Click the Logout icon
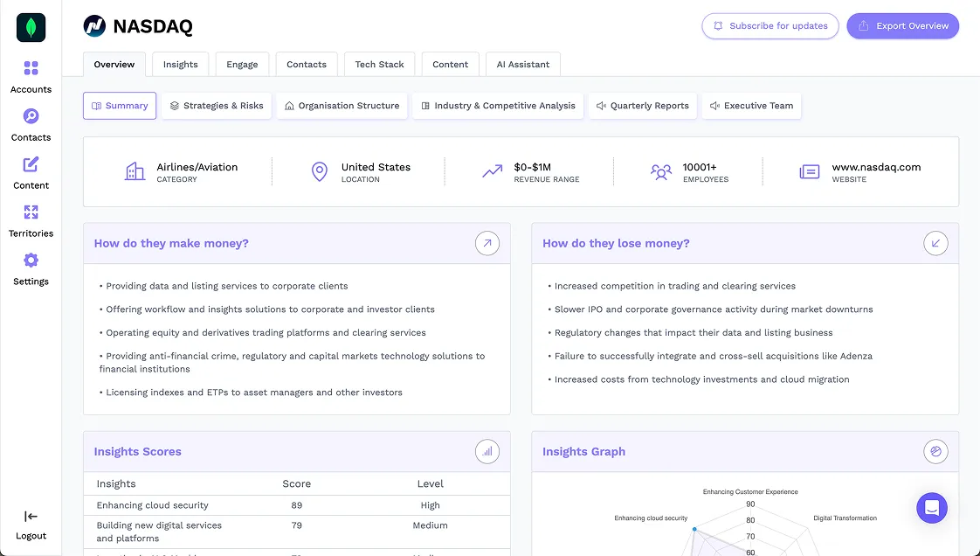Image resolution: width=980 pixels, height=556 pixels. coord(31,516)
